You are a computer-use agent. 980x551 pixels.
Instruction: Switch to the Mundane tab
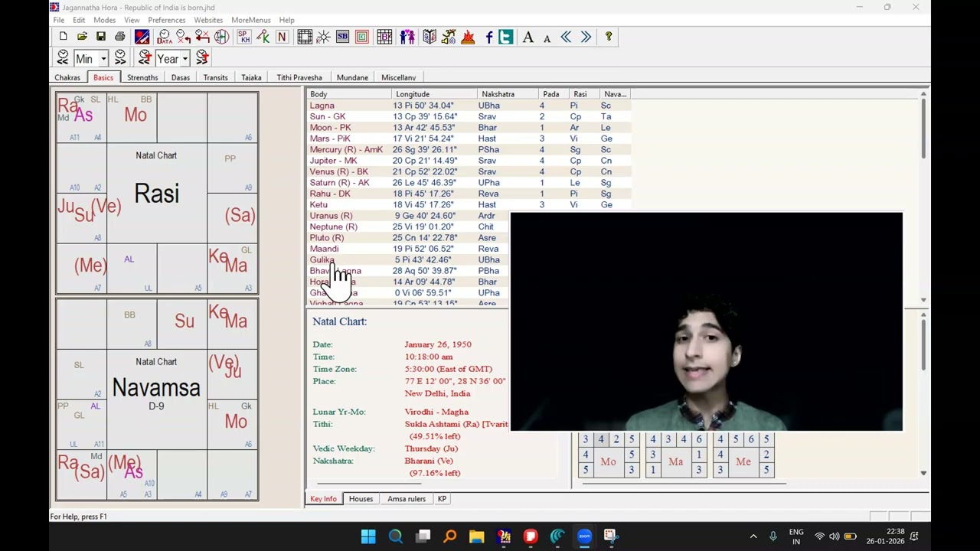click(x=352, y=77)
